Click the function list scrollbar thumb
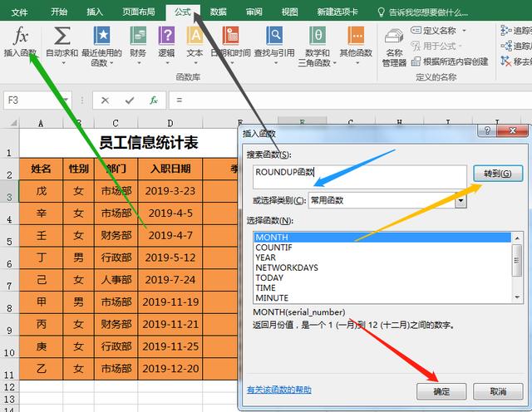 point(517,261)
